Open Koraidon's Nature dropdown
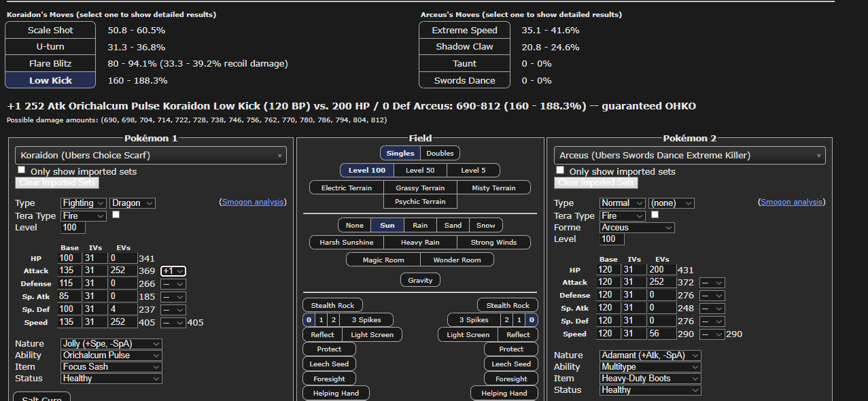 (111, 344)
